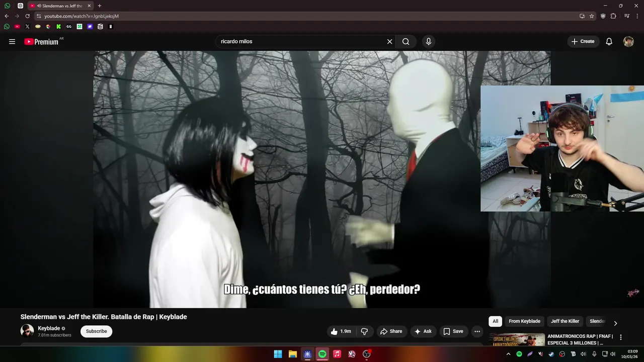The image size is (644, 362).
Task: Open YouTube notifications bell
Action: [x=609, y=42]
